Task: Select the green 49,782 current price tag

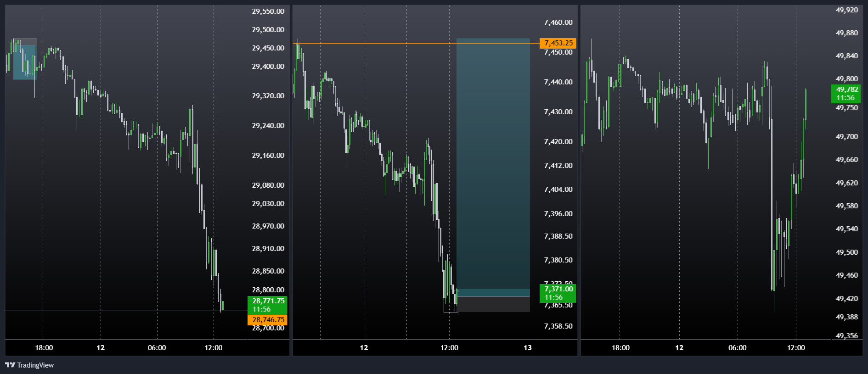Action: pyautogui.click(x=846, y=94)
